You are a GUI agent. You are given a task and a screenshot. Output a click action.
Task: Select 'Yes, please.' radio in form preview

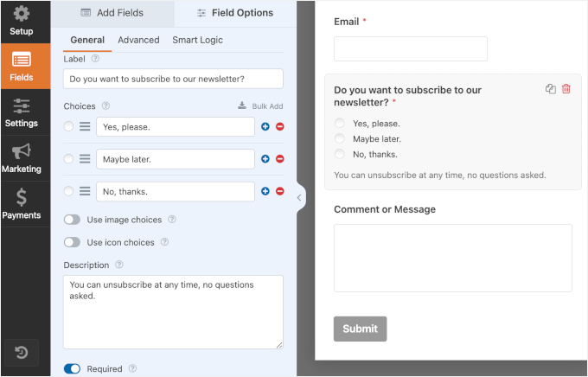coord(339,123)
